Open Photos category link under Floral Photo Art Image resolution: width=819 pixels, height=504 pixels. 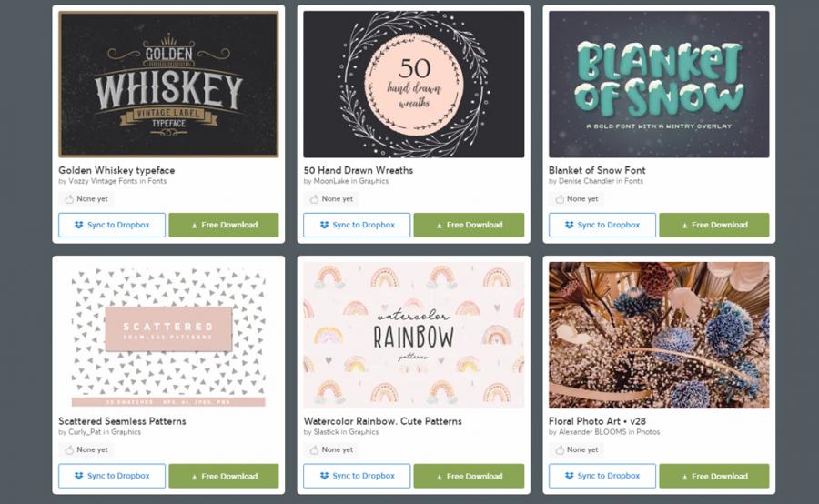click(648, 432)
